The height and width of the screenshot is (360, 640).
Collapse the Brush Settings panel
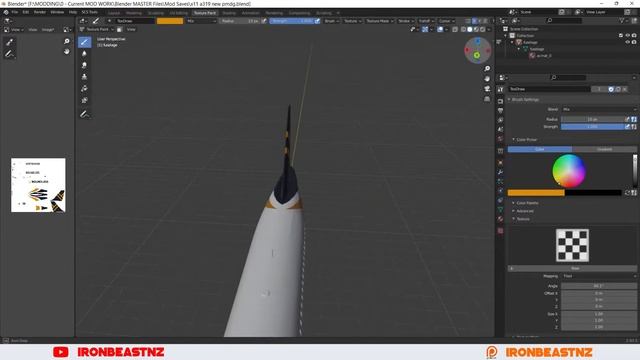point(525,100)
